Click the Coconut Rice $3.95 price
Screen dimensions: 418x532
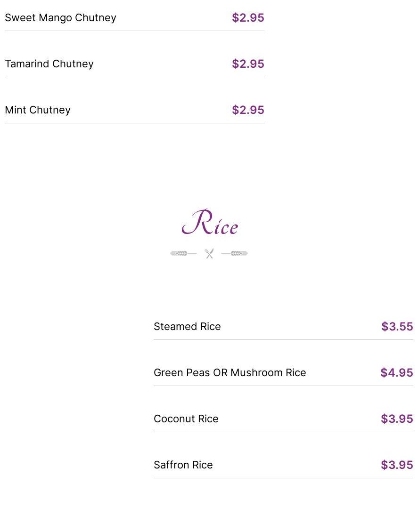(397, 419)
